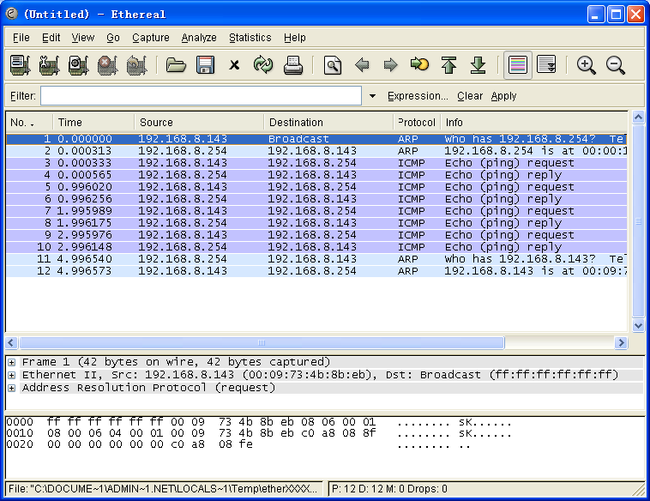Select packet 10 Echo ping reply

pos(316,247)
